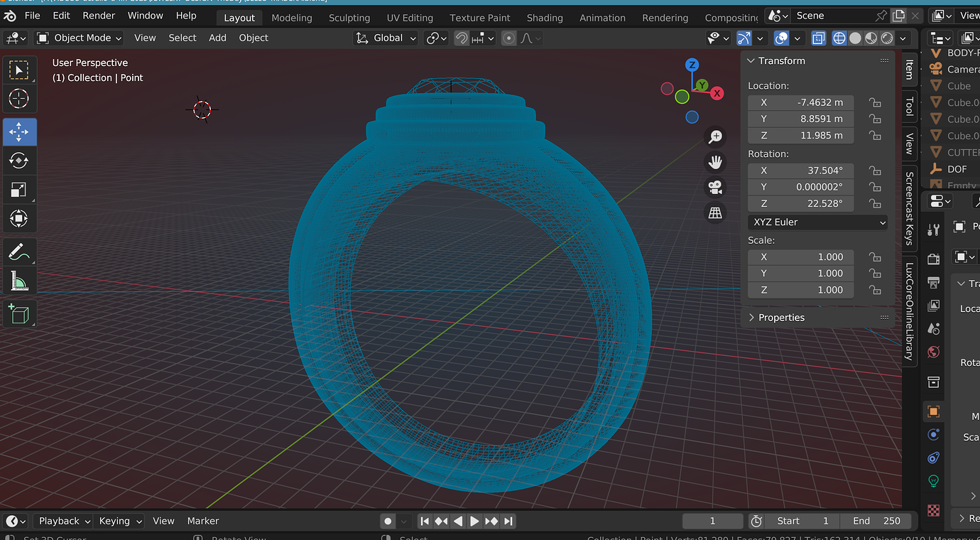The width and height of the screenshot is (980, 540).
Task: Select the Scale tool
Action: 19,189
